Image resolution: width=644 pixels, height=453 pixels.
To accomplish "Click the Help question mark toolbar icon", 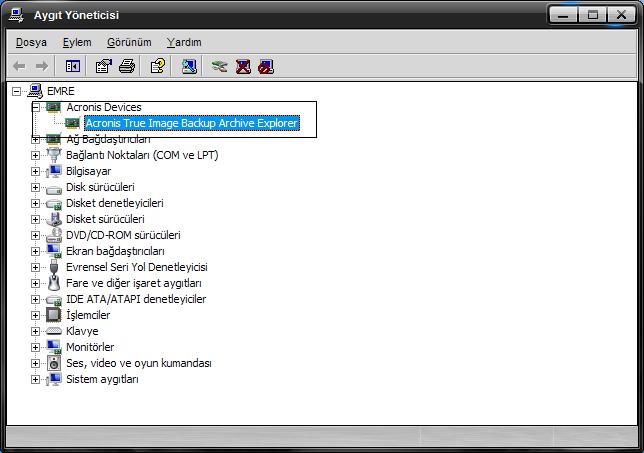I will [158, 66].
